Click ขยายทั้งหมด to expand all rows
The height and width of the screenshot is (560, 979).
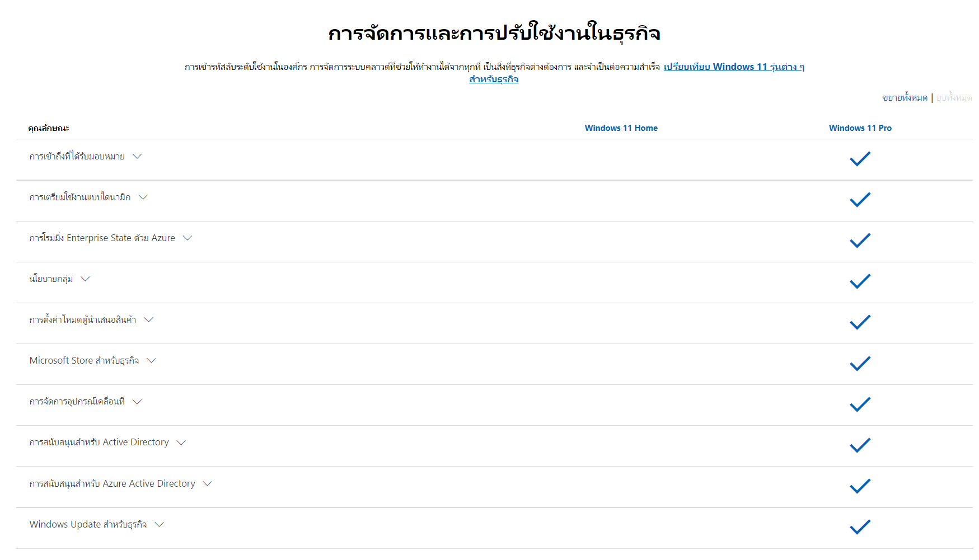click(905, 98)
